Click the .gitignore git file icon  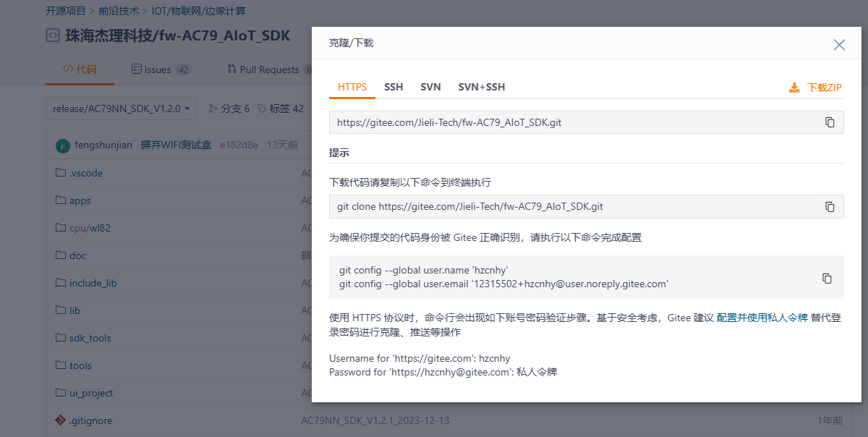click(x=61, y=420)
